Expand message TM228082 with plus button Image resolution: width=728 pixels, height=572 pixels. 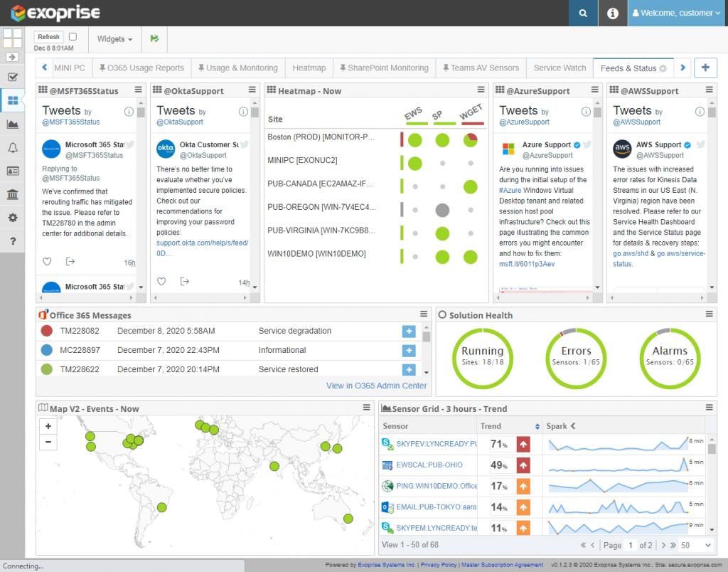click(409, 332)
